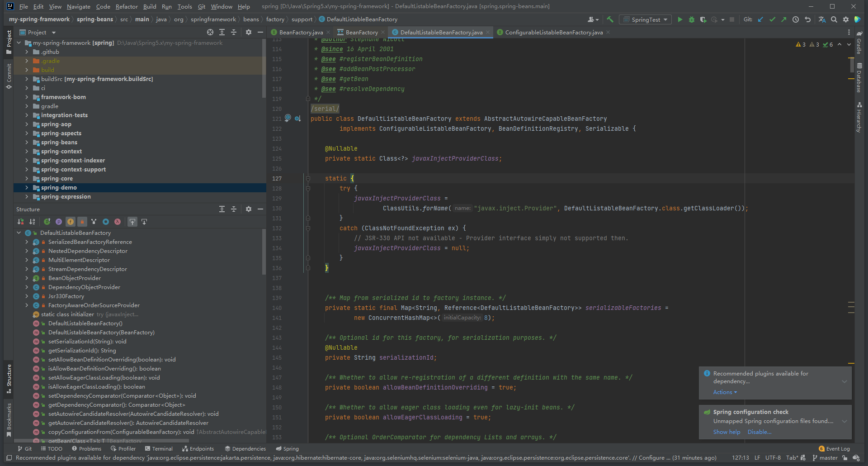
Task: Collapse DefaultListableBeanFactory node in Structure
Action: click(x=19, y=233)
